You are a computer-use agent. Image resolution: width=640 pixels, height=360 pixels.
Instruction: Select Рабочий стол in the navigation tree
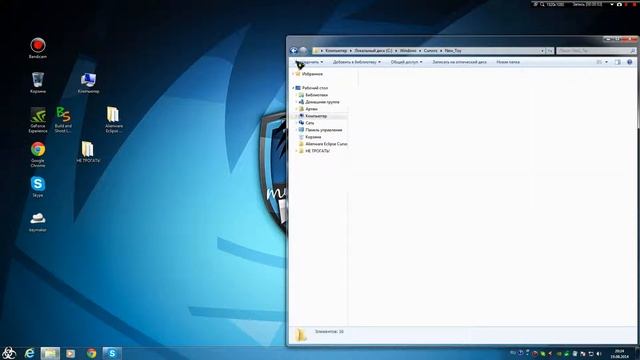pyautogui.click(x=315, y=88)
